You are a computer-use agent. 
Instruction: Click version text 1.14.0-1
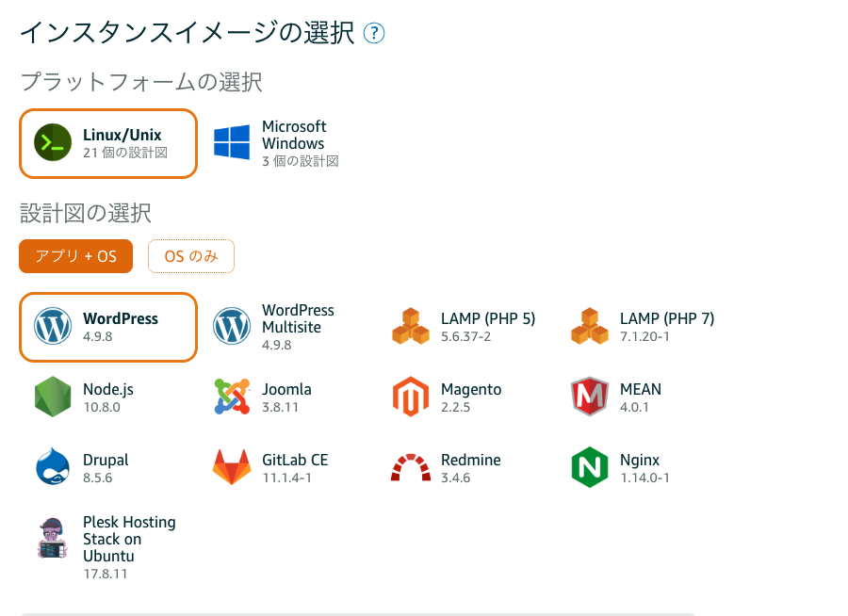644,478
